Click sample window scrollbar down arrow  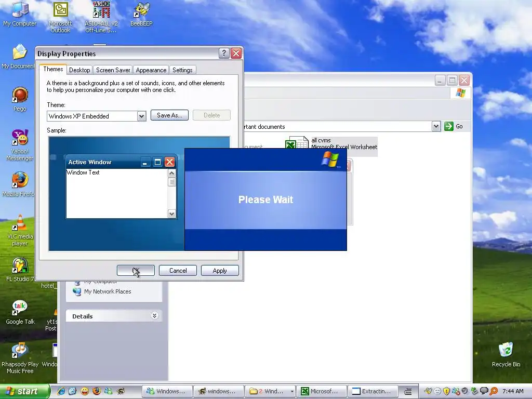click(171, 214)
